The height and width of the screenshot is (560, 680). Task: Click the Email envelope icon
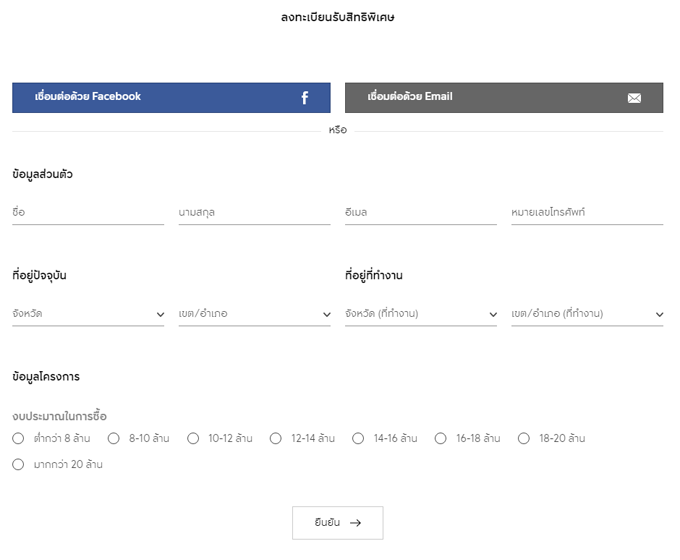point(634,98)
